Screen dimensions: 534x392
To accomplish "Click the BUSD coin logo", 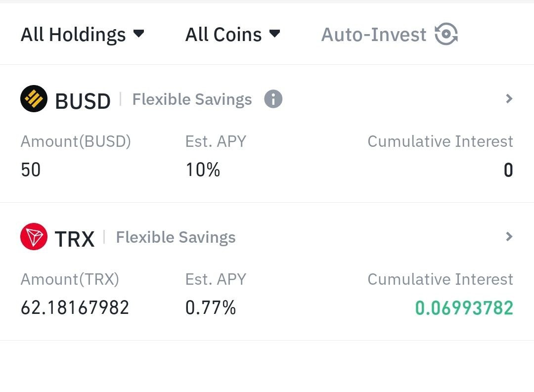I will [x=34, y=99].
